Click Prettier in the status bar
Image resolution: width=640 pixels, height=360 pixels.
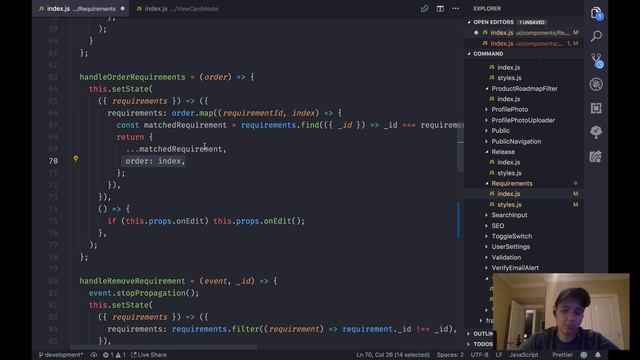(562, 355)
